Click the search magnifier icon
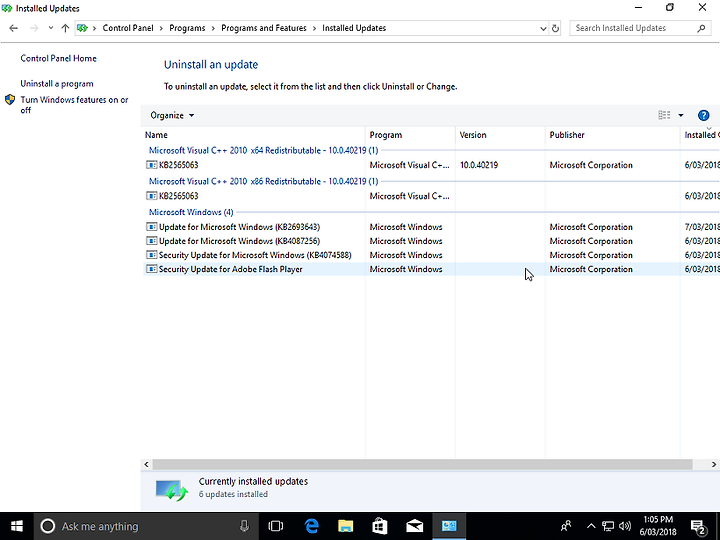The image size is (720, 540). (x=701, y=28)
